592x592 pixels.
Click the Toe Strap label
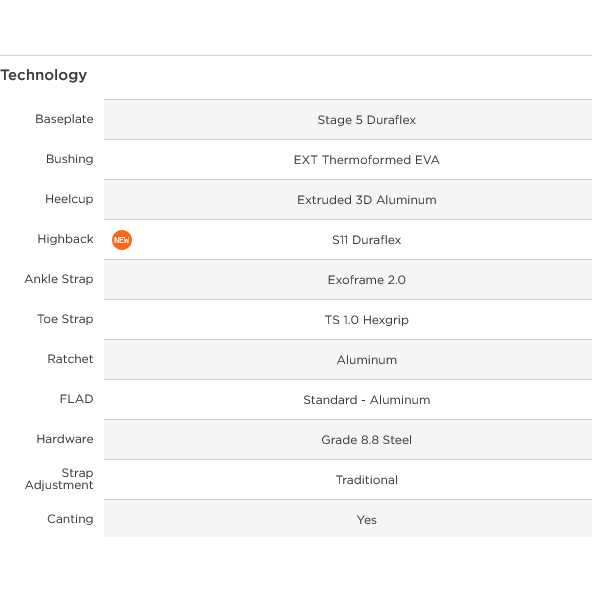[x=65, y=319]
